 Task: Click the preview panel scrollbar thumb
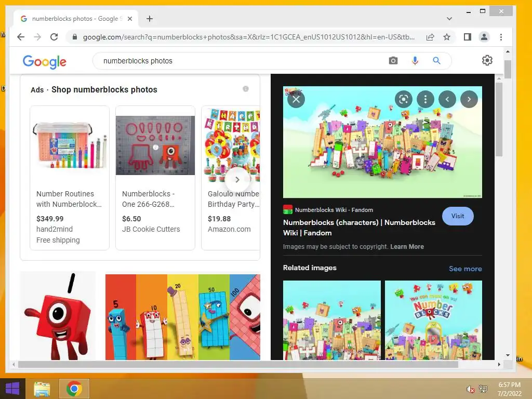499,119
